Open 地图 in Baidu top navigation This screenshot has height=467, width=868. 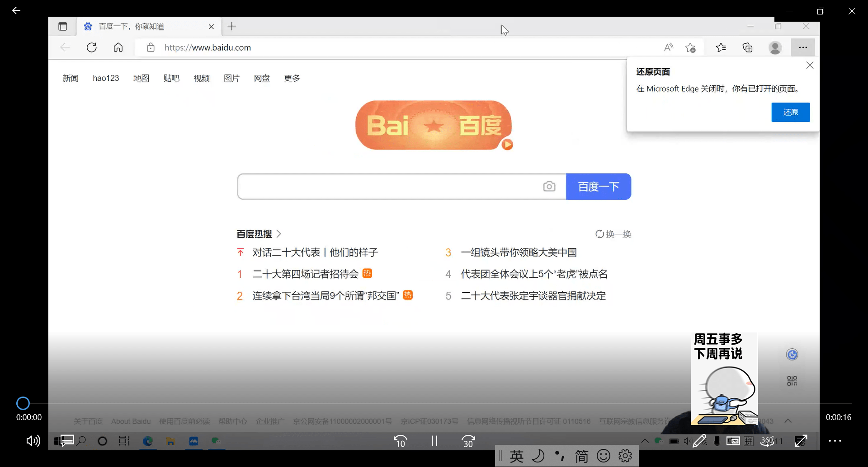click(x=141, y=78)
